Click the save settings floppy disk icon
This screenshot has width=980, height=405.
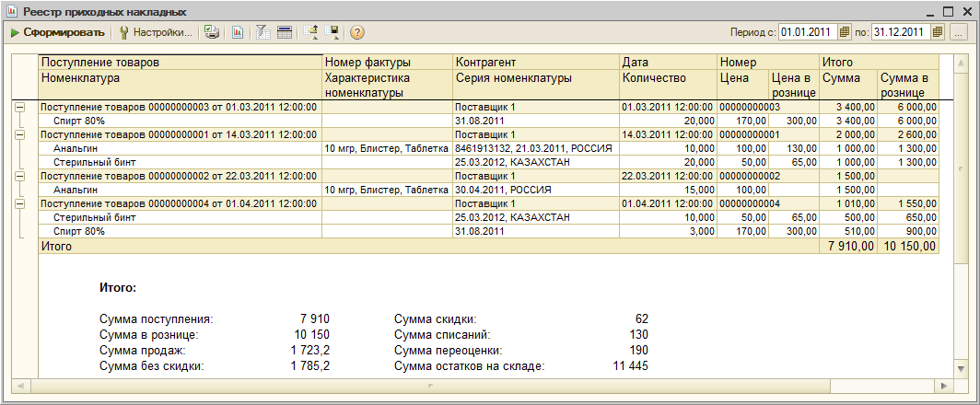(x=333, y=33)
